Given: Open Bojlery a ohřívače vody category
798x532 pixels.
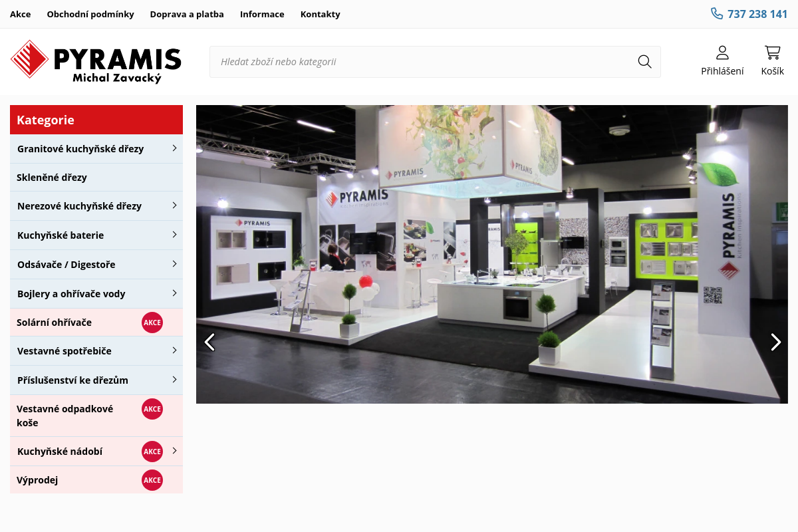Looking at the screenshot, I should click(x=96, y=294).
